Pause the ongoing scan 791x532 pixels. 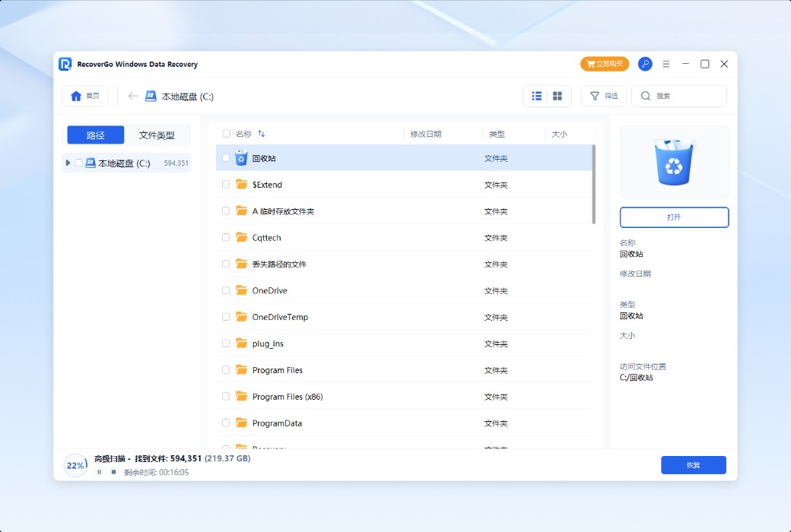point(100,472)
